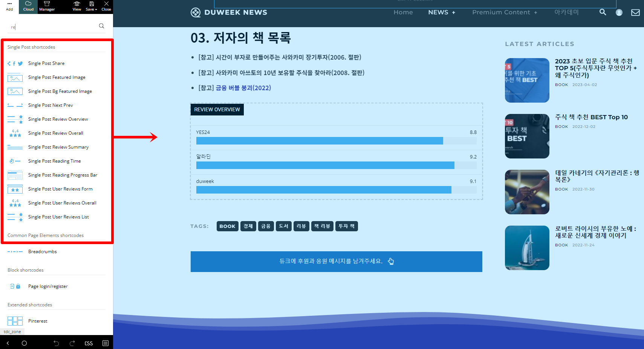This screenshot has height=349, width=644.
Task: Click the back arrow in the bottom bar
Action: (x=8, y=343)
